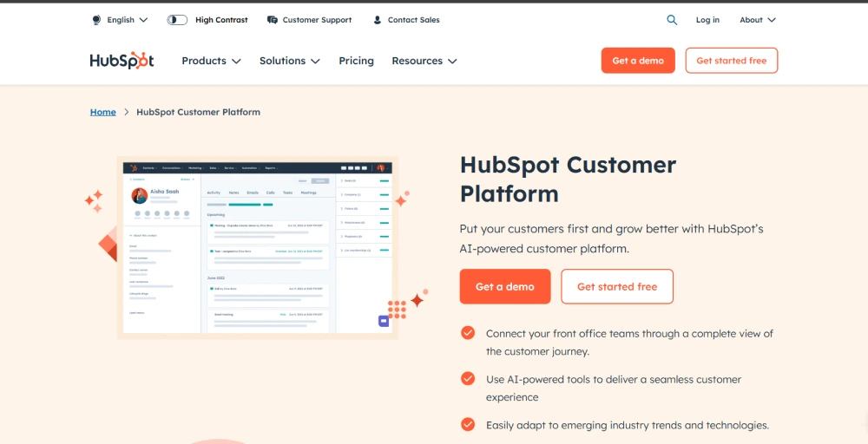
Task: Click the "Easily adapt to emerging industry trends" text
Action: (628, 425)
